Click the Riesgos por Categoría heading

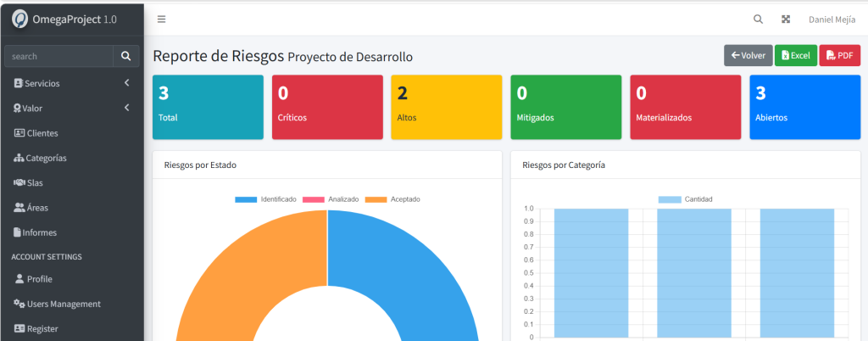564,165
